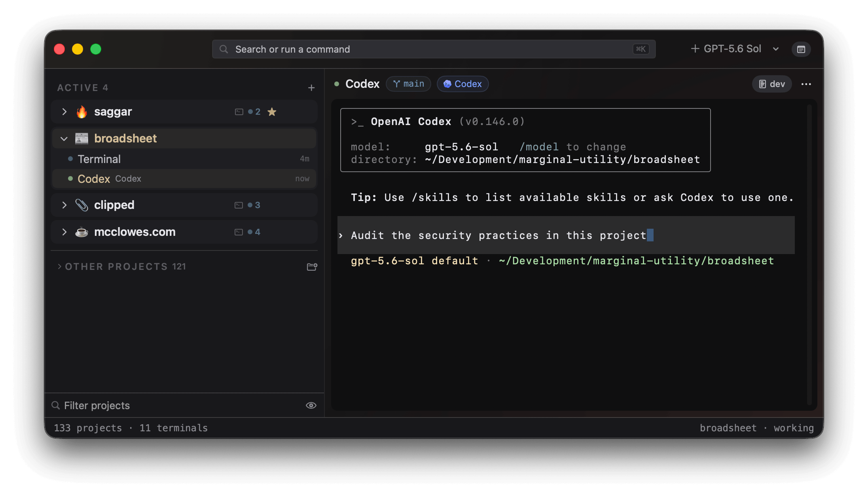
Task: Click 'working' status in status bar
Action: pos(794,428)
